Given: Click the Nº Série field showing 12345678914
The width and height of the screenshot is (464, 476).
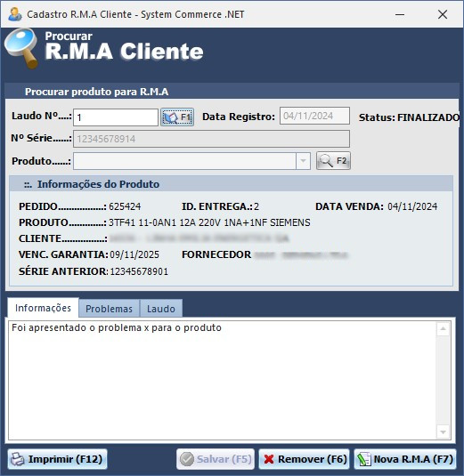Looking at the screenshot, I should point(211,139).
